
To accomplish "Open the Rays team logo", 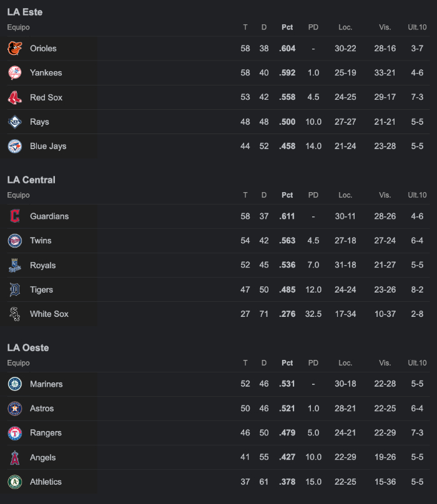I will (15, 122).
